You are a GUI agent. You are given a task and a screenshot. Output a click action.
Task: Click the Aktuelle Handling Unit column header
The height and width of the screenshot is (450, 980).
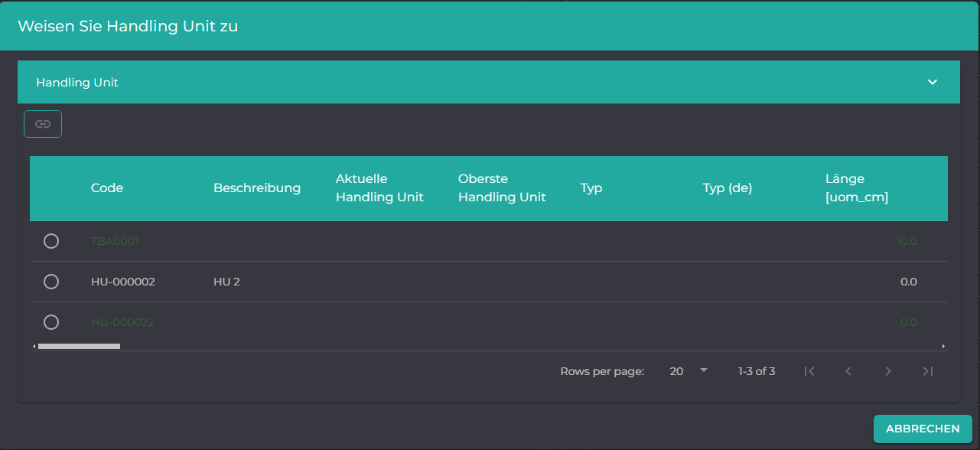click(379, 188)
